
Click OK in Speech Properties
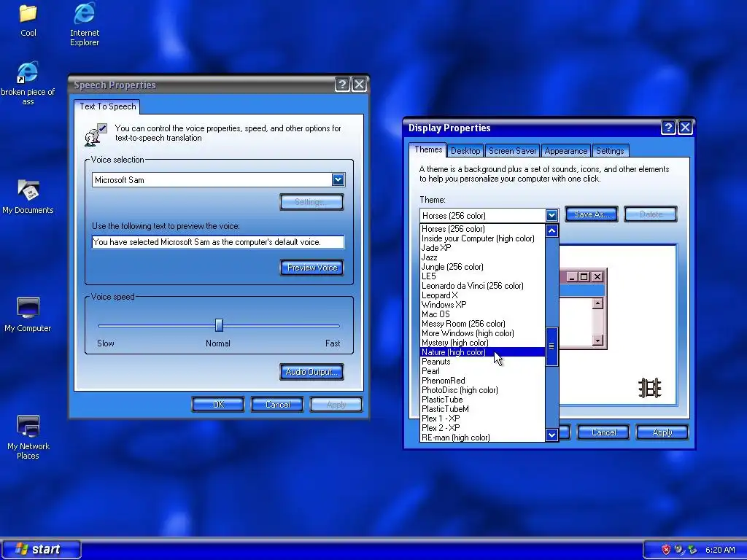[218, 404]
